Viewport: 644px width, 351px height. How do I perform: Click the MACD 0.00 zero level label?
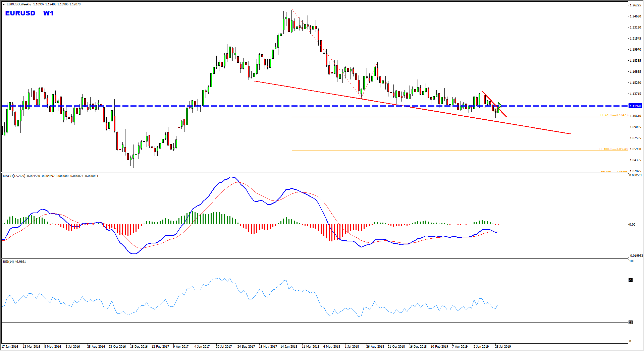click(x=632, y=225)
